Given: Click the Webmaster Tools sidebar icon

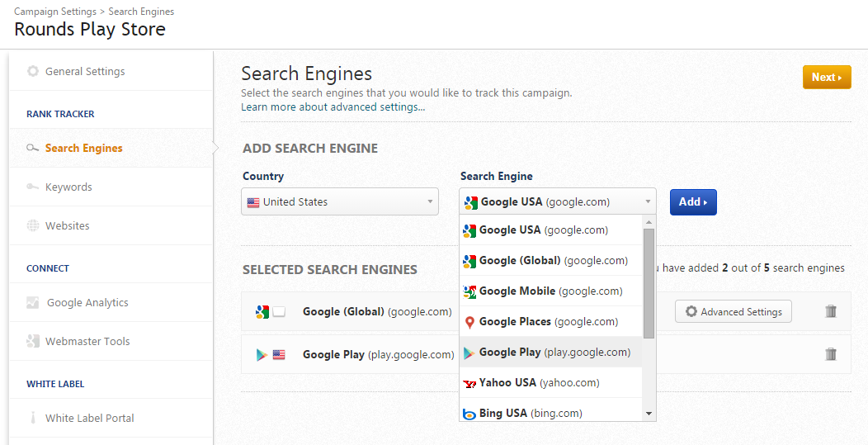Looking at the screenshot, I should (33, 341).
